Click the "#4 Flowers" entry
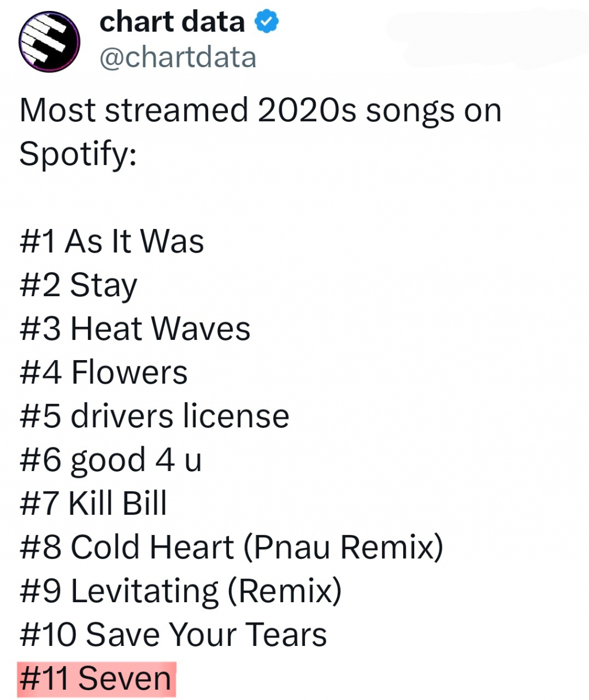This screenshot has height=700, width=589. (x=104, y=372)
